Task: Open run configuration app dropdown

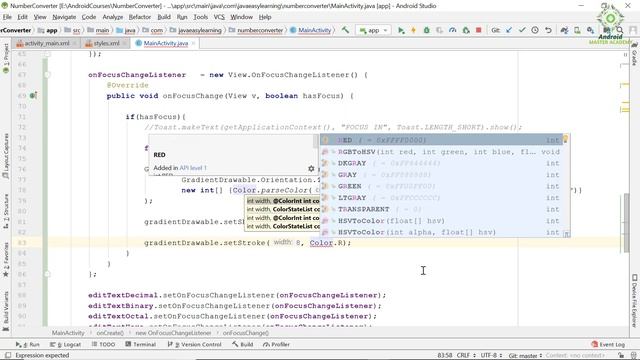Action: [374, 30]
